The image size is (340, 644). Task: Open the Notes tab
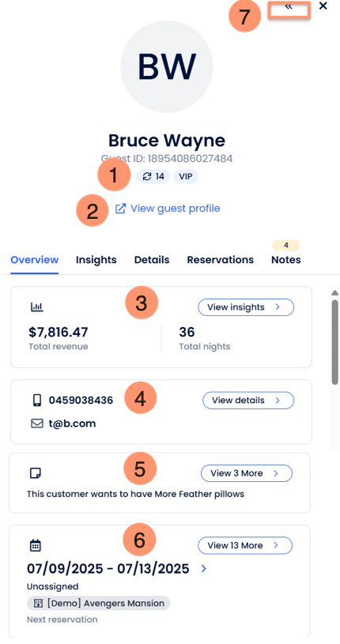[285, 260]
